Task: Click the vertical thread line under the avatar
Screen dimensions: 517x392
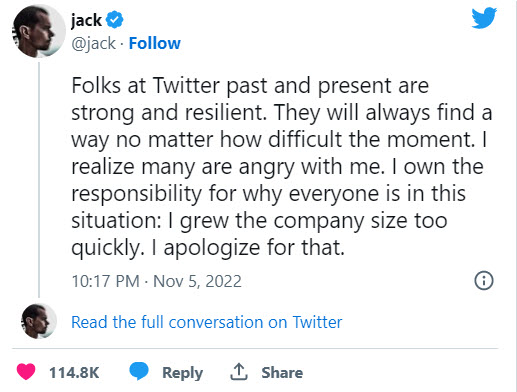Action: click(x=39, y=180)
